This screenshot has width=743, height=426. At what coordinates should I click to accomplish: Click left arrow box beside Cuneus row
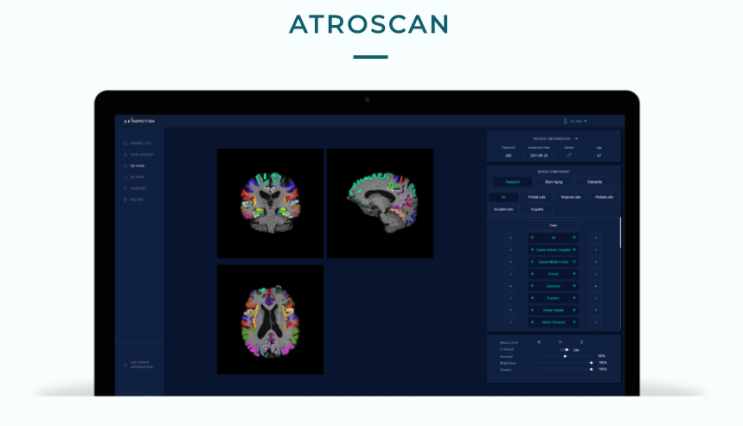(511, 274)
